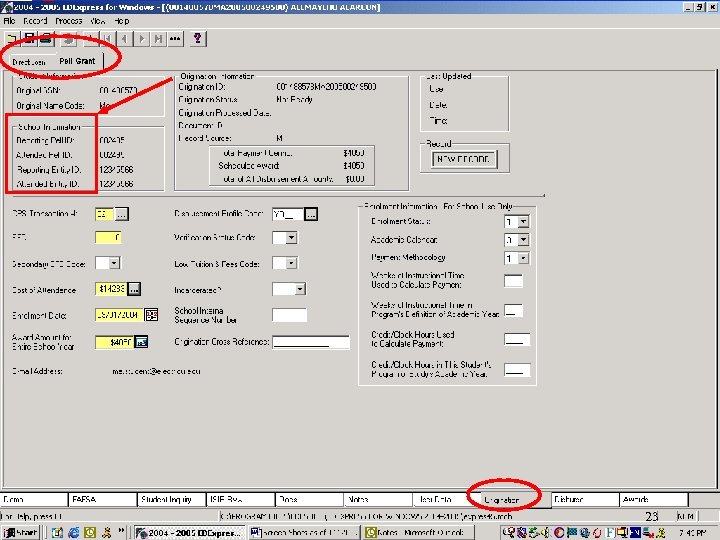The width and height of the screenshot is (720, 540).
Task: Click the Cost of Attendance field
Action: click(111, 289)
